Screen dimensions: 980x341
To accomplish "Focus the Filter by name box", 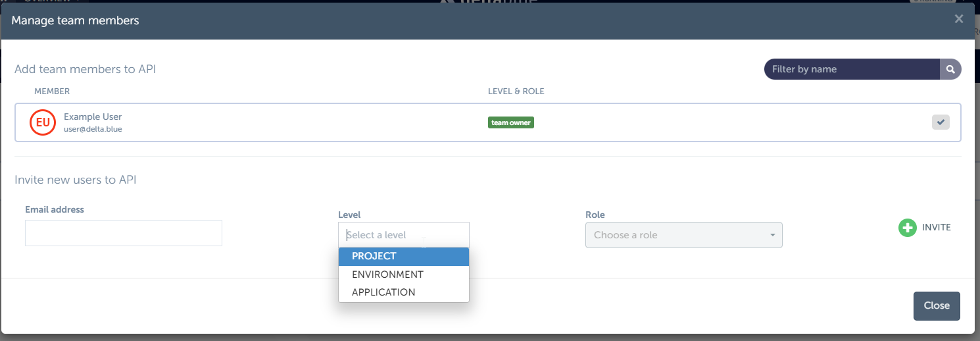I will pos(852,69).
